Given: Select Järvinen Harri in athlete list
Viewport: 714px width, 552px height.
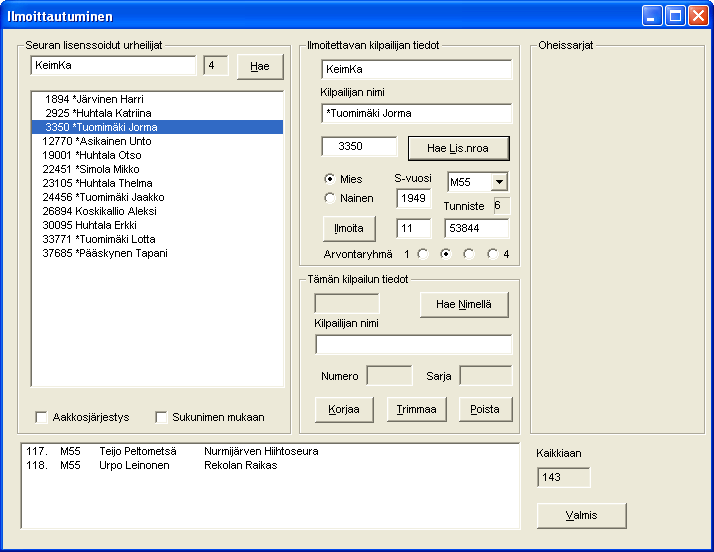Looking at the screenshot, I should click(95, 99).
